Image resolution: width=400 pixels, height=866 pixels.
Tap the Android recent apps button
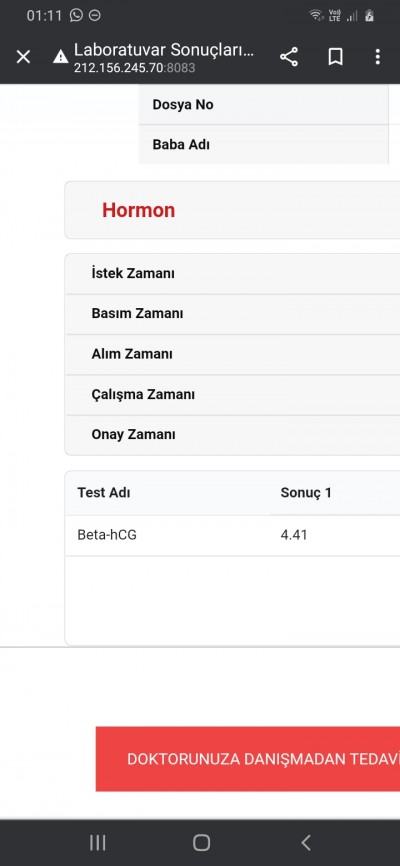click(98, 842)
